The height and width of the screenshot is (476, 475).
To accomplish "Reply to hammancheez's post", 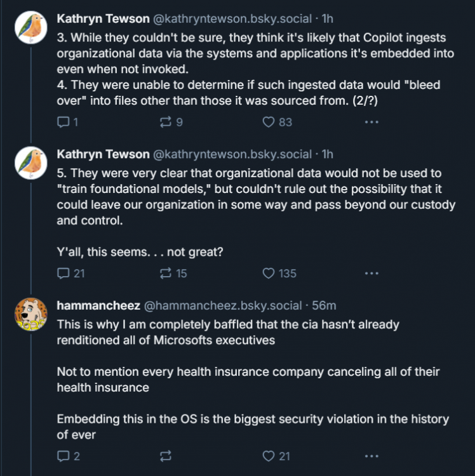I will pos(64,456).
